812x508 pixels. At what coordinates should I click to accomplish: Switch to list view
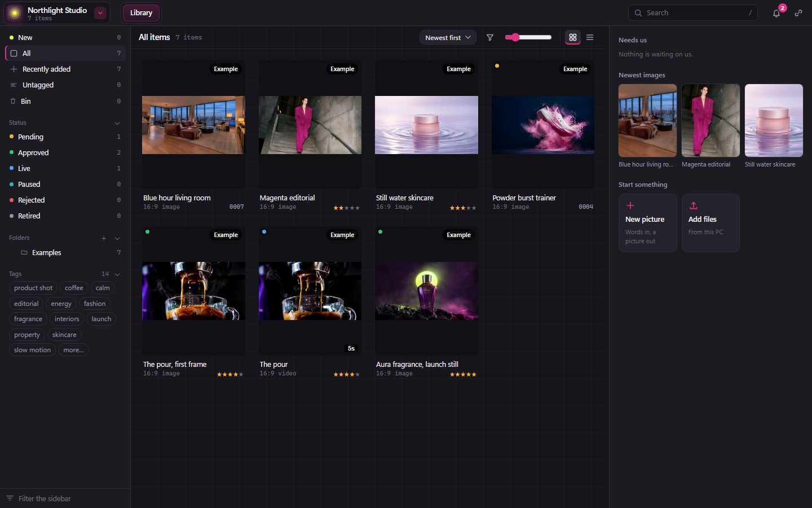(590, 37)
